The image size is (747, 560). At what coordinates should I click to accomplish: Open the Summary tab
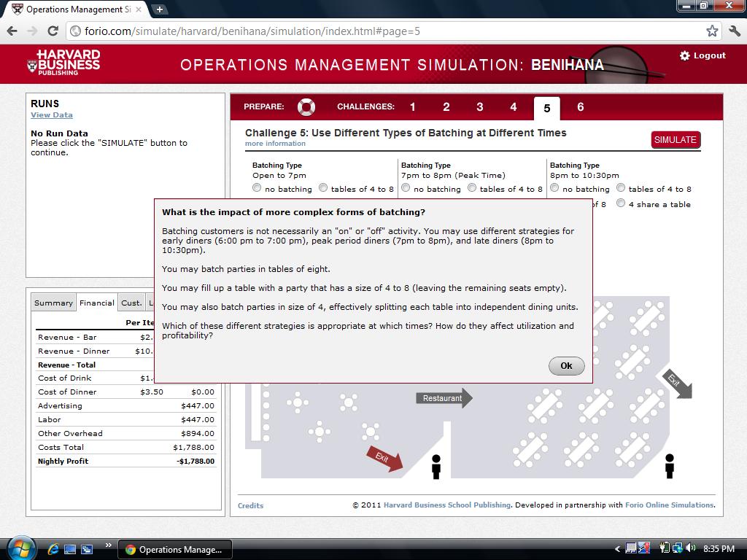53,303
